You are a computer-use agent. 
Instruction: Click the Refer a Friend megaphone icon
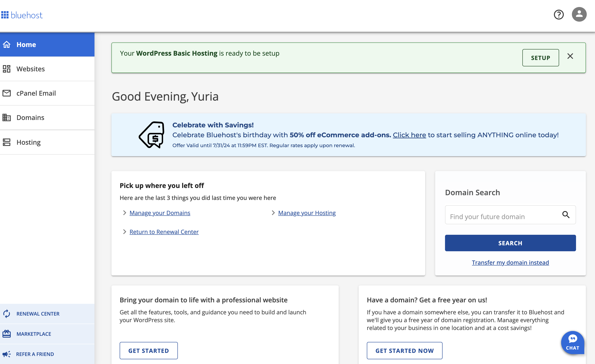pos(7,354)
